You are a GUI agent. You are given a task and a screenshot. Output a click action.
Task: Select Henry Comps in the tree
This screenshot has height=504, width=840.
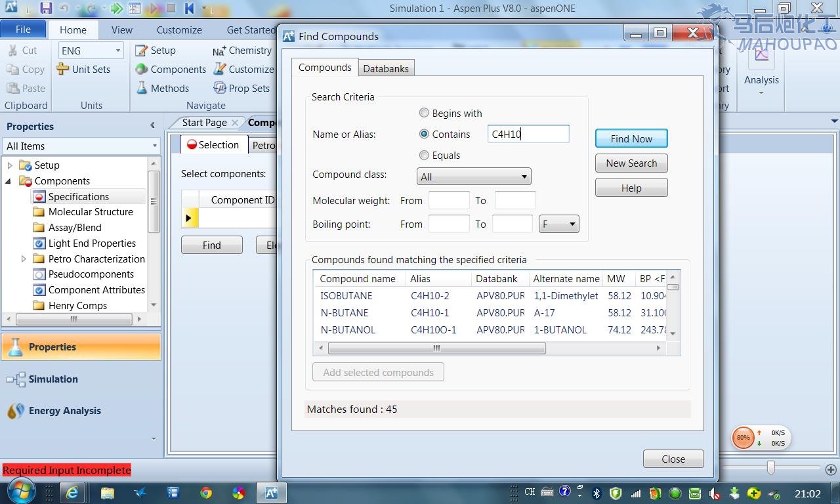click(77, 305)
